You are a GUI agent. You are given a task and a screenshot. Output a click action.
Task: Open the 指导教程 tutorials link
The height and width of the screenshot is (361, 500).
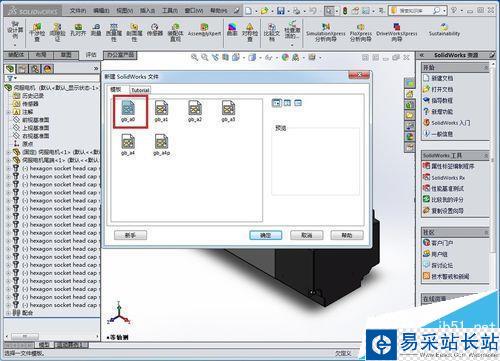click(442, 100)
